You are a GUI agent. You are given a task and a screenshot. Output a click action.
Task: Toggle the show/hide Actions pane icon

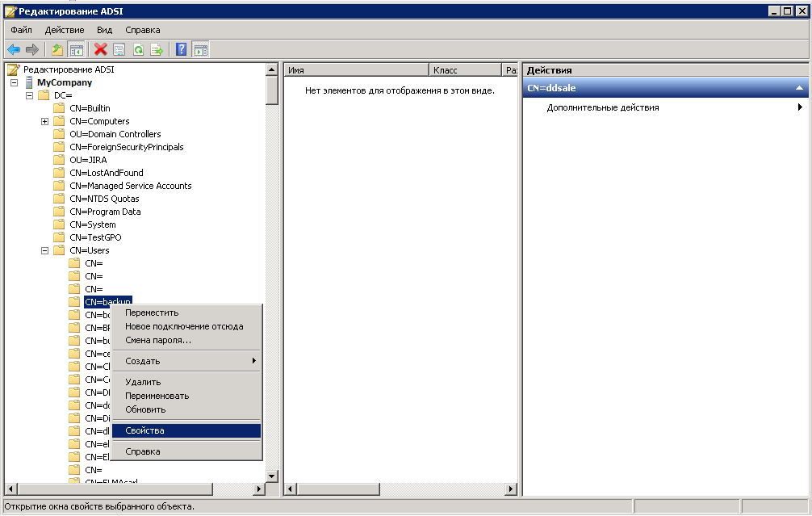(200, 49)
